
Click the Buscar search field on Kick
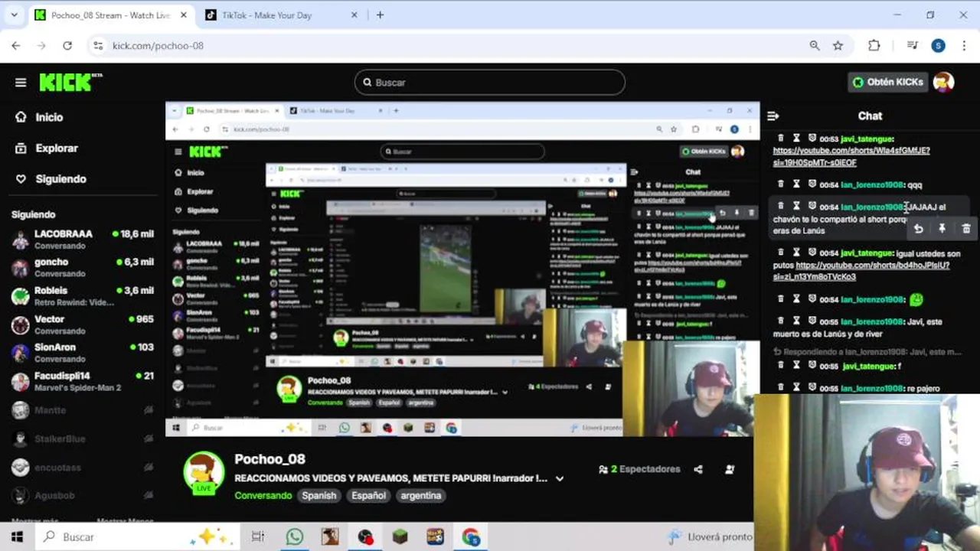(x=489, y=83)
